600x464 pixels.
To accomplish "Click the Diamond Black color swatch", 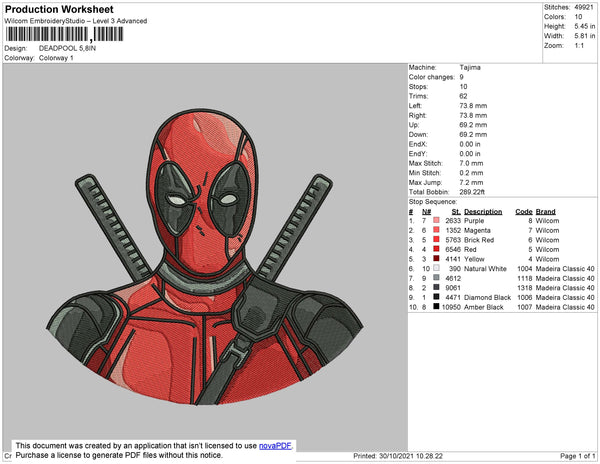I will point(436,297).
